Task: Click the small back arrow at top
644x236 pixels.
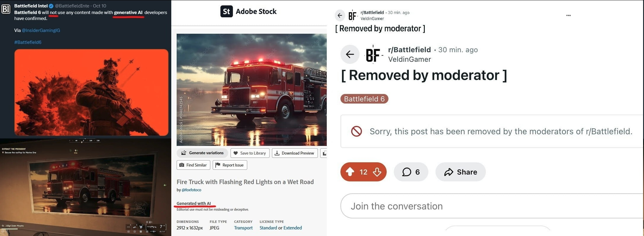Action: click(340, 16)
